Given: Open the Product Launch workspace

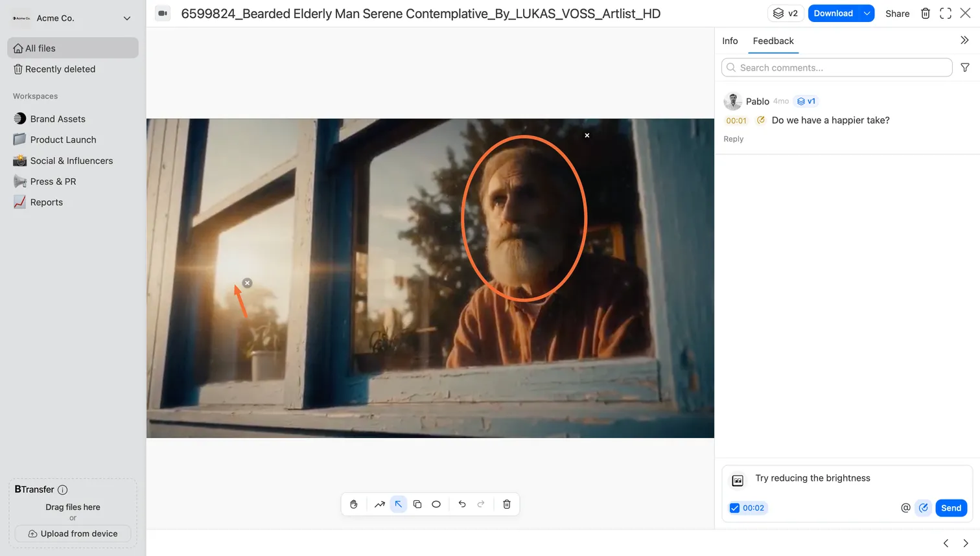Looking at the screenshot, I should 73,139.
